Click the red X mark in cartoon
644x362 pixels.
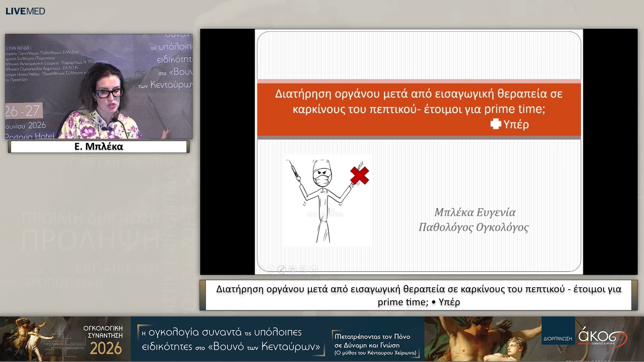360,175
